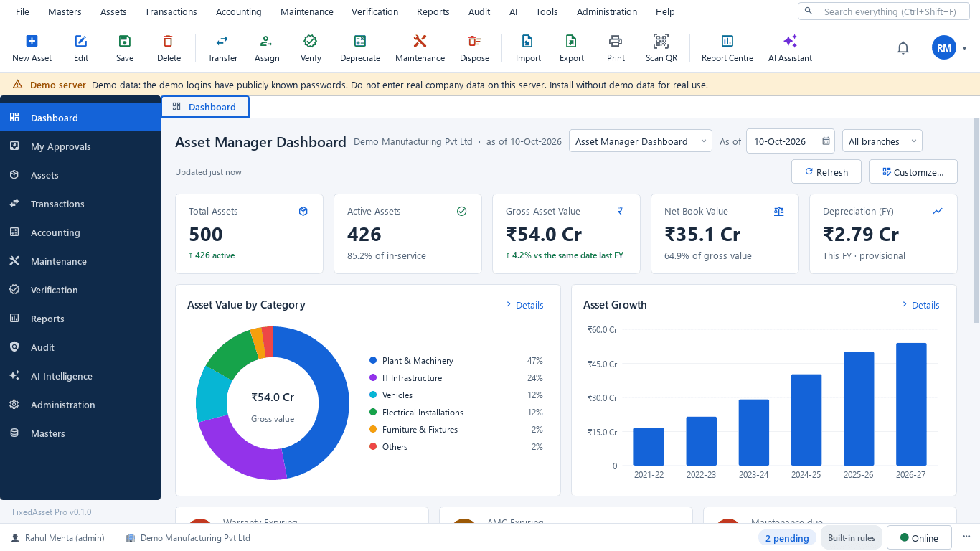980x551 pixels.
Task: Click the Total Assets value 500
Action: click(x=206, y=234)
